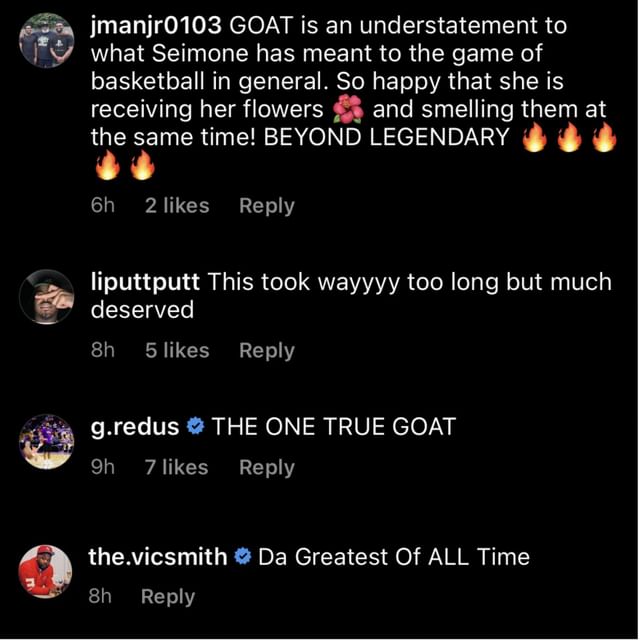The image size is (640, 640).
Task: Open the g.redus username link
Action: [x=135, y=428]
